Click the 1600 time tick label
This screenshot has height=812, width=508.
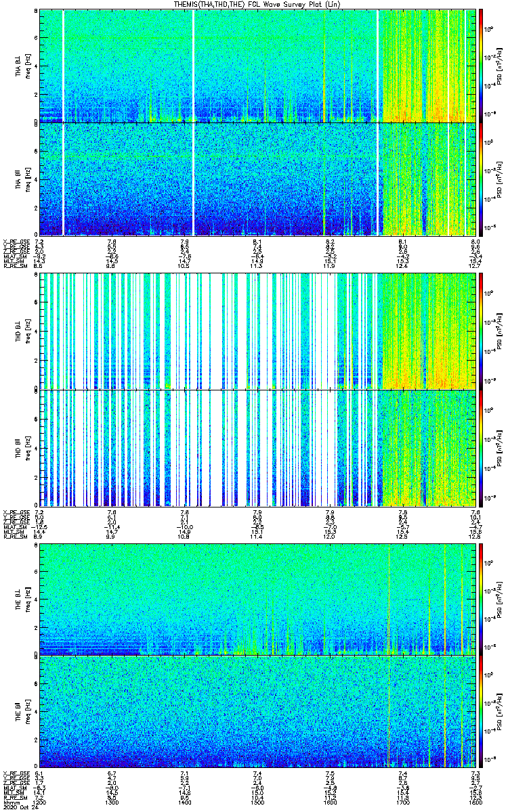point(330,801)
